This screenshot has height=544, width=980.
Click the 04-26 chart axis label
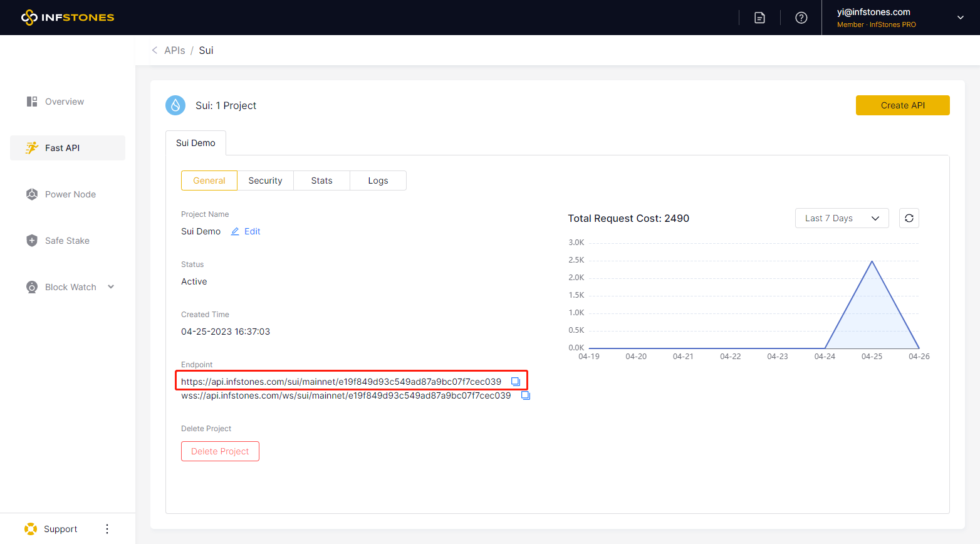point(919,356)
